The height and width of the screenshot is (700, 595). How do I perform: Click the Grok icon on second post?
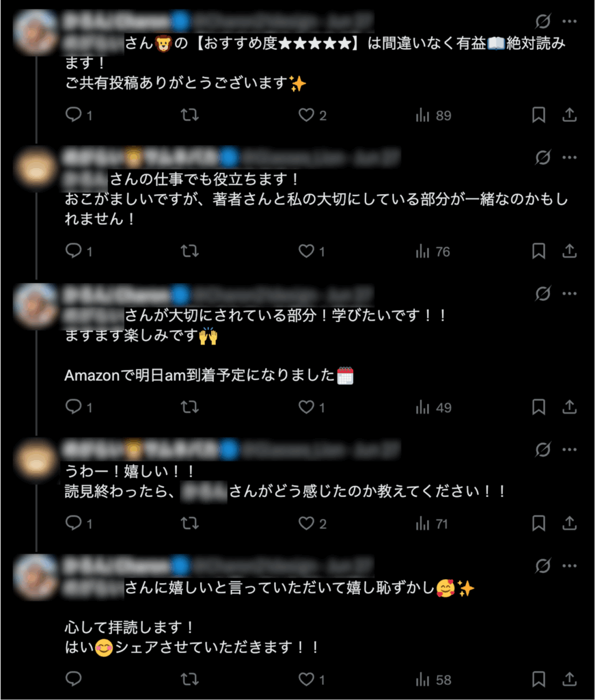click(543, 157)
